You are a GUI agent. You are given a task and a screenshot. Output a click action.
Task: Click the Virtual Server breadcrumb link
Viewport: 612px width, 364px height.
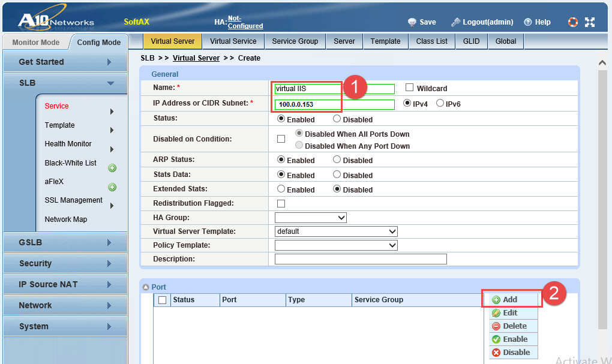(196, 58)
